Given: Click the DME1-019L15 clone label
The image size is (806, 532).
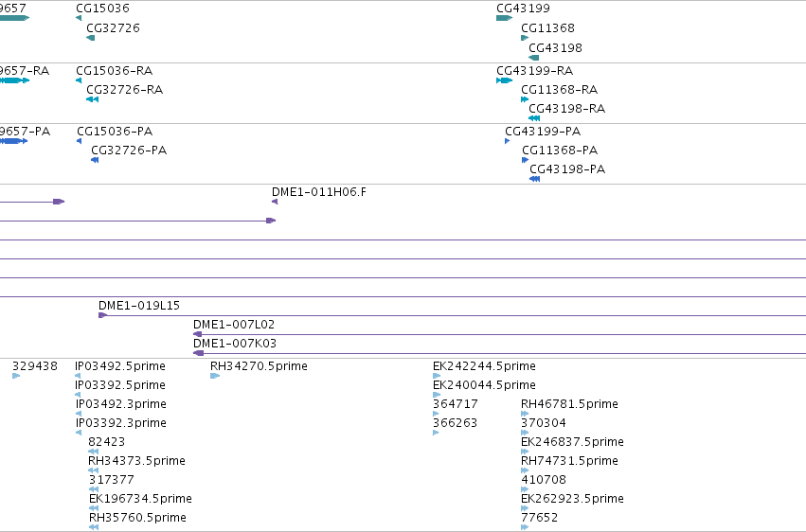Looking at the screenshot, I should click(x=139, y=305).
